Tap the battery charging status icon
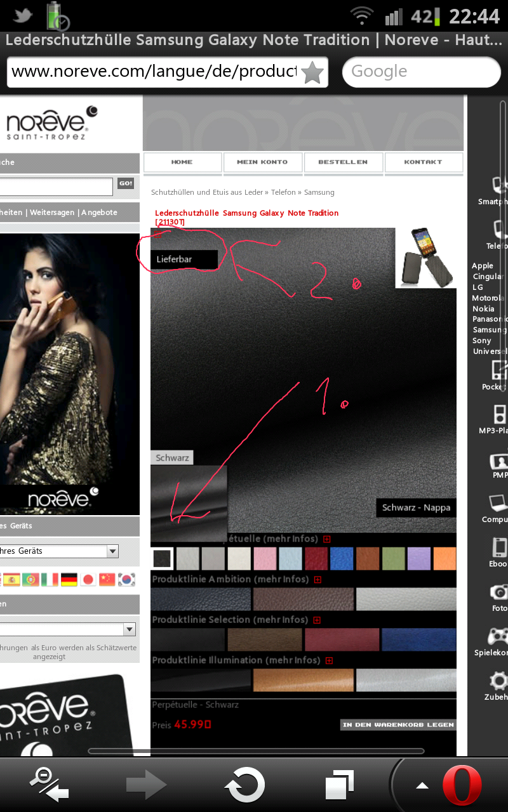This screenshot has width=508, height=812. [57, 15]
